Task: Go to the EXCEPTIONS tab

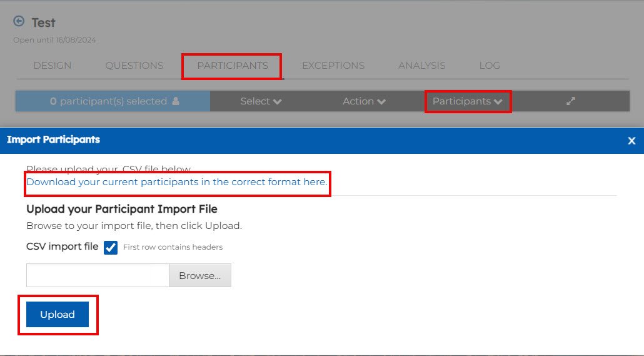Action: pos(333,66)
